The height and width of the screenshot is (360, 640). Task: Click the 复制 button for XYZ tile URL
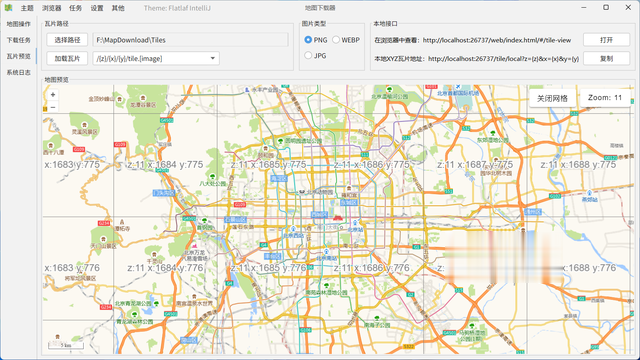[607, 58]
